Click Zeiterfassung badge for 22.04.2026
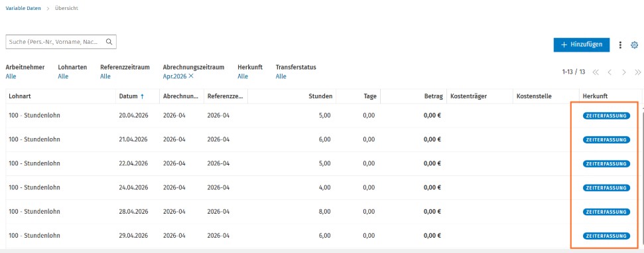 pos(606,164)
